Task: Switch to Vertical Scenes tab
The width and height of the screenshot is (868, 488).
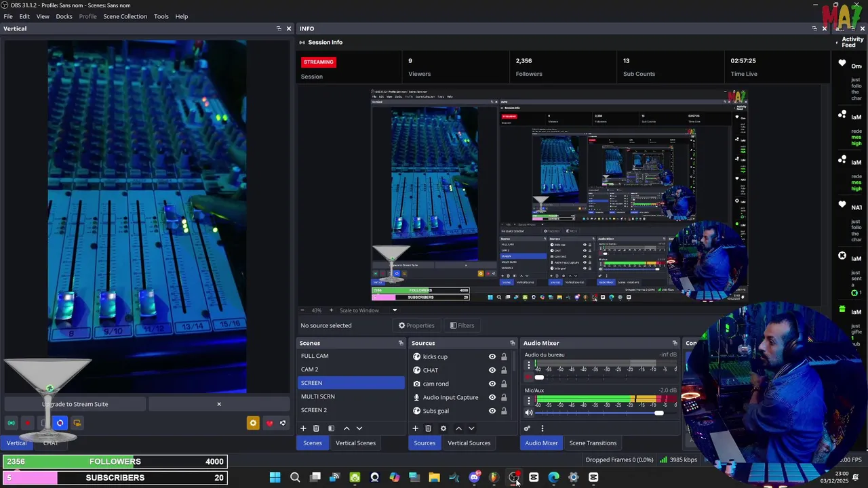Action: [x=355, y=443]
